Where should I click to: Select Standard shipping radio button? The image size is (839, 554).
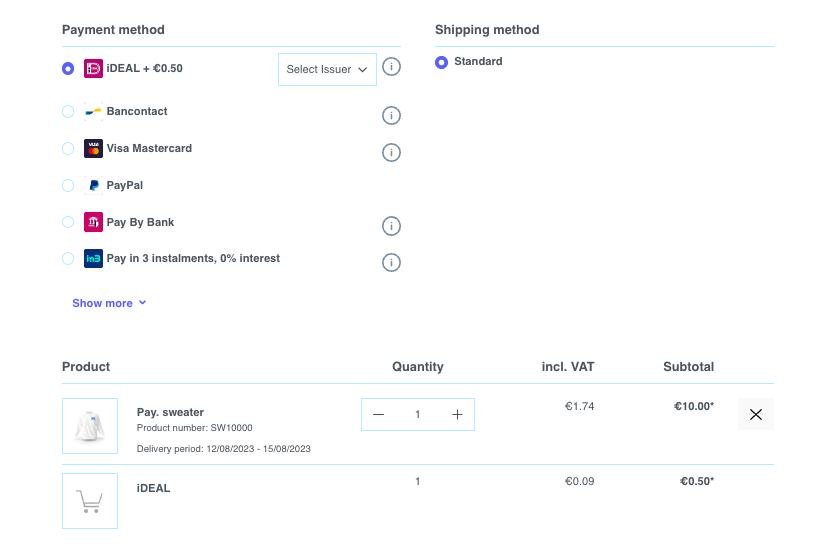[x=441, y=62]
